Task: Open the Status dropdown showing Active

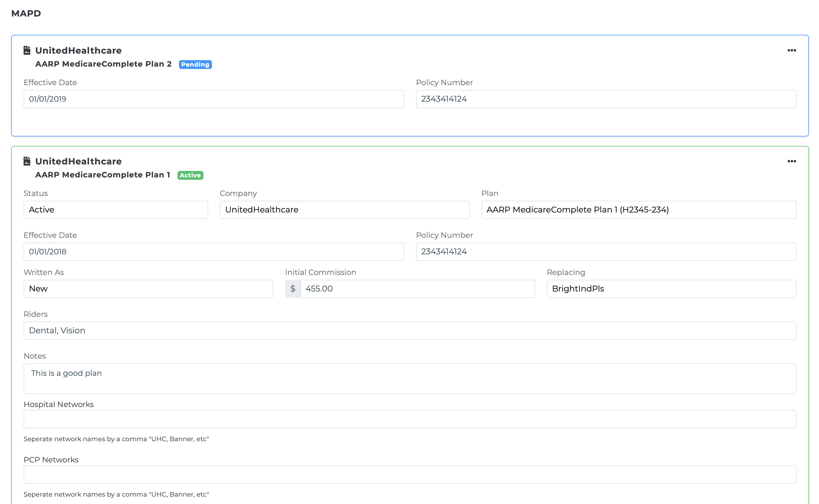Action: pyautogui.click(x=116, y=210)
